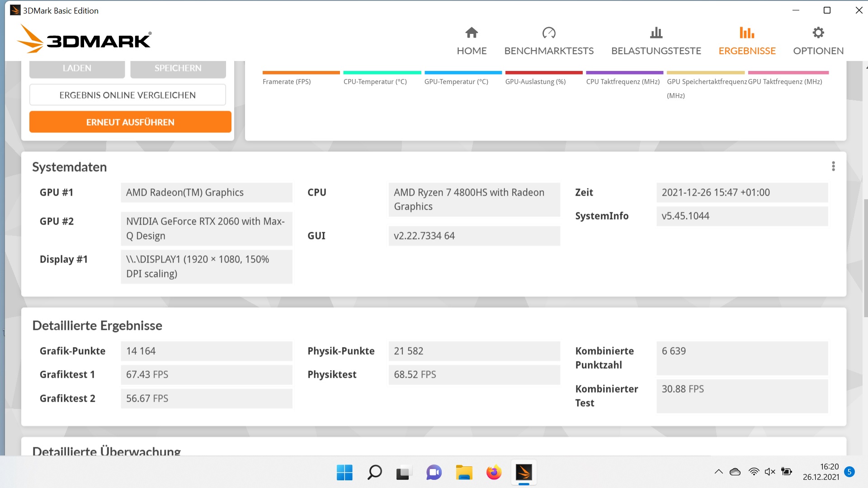The image size is (868, 488).
Task: Open File Explorer from the taskbar
Action: click(464, 473)
